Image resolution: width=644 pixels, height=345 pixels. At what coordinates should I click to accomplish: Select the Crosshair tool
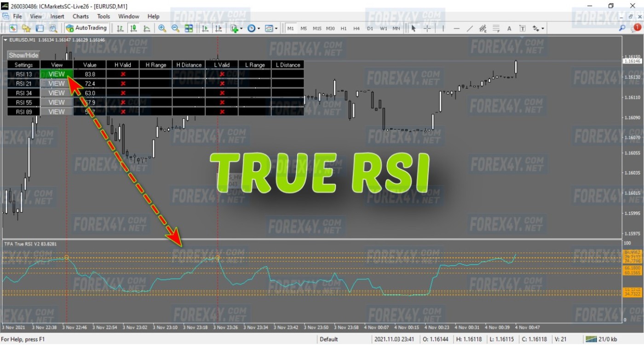427,28
